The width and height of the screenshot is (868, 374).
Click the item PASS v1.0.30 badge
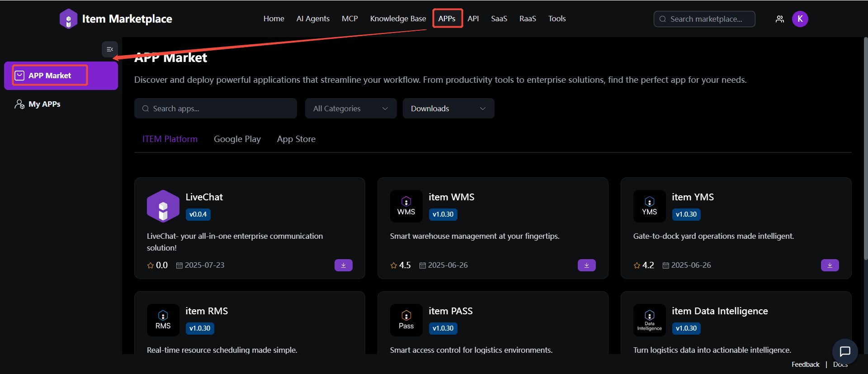click(x=443, y=328)
